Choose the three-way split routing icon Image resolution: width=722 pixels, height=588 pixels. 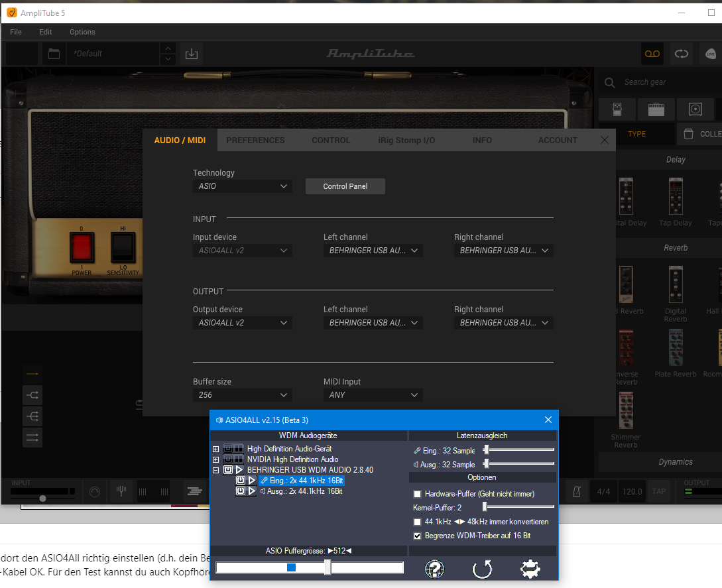[32, 416]
